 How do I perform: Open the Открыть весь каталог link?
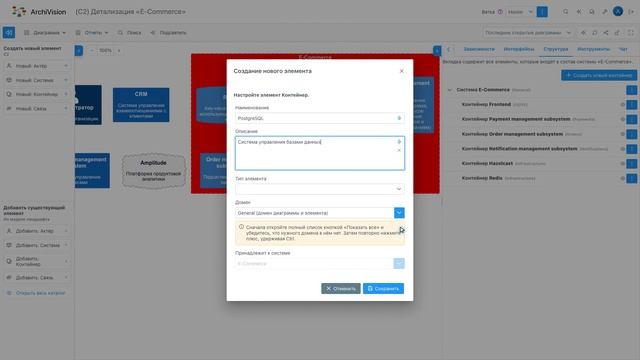[x=37, y=293]
